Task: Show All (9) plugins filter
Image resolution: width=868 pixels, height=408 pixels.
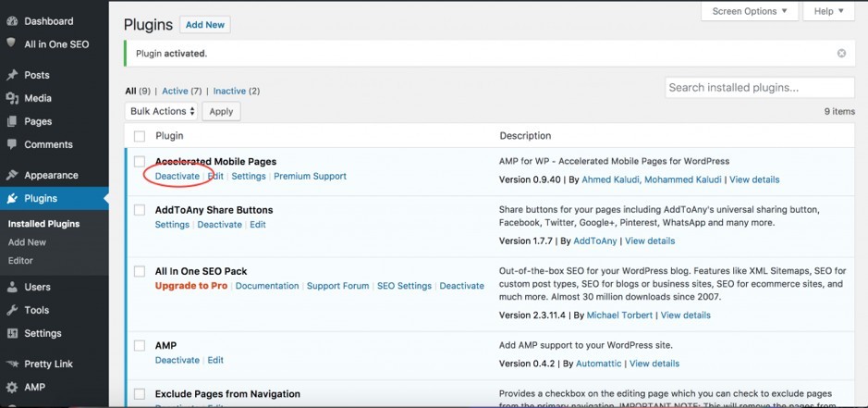Action: [x=138, y=91]
